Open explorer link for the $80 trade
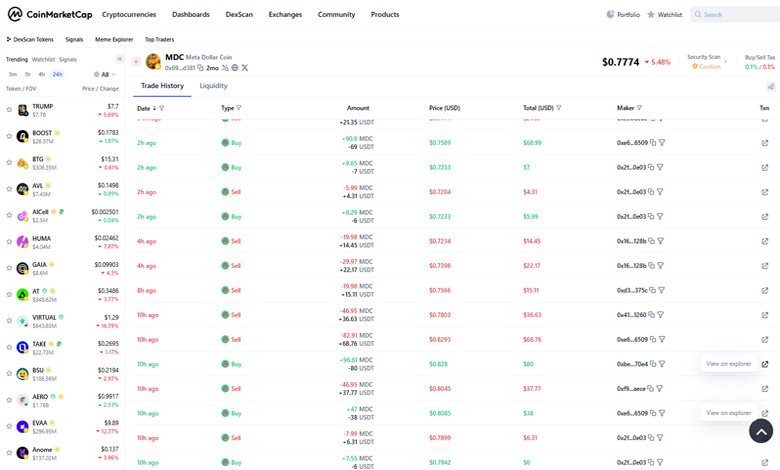 pos(765,364)
